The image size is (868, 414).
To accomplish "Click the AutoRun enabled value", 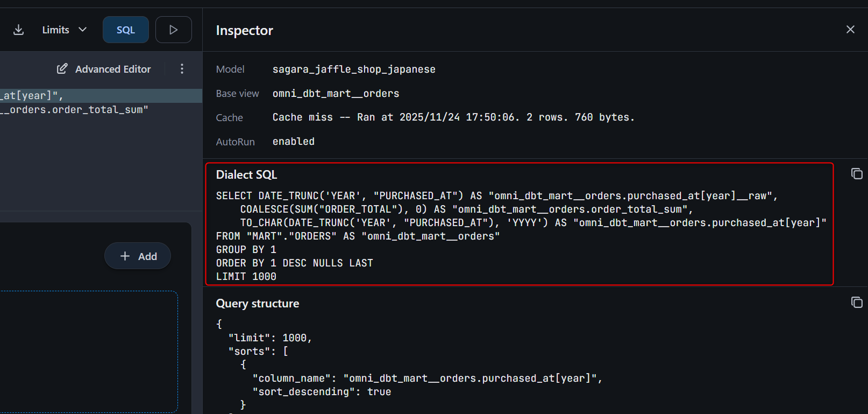I will 293,142.
